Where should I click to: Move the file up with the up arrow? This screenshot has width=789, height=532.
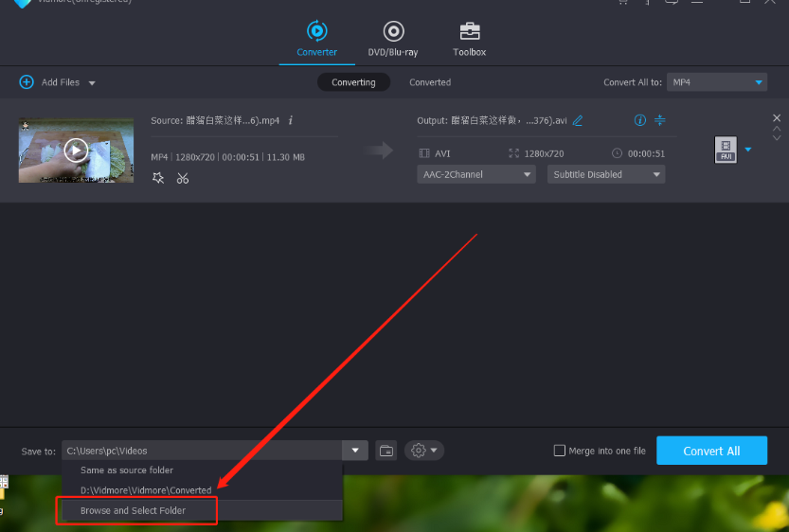pos(777,129)
